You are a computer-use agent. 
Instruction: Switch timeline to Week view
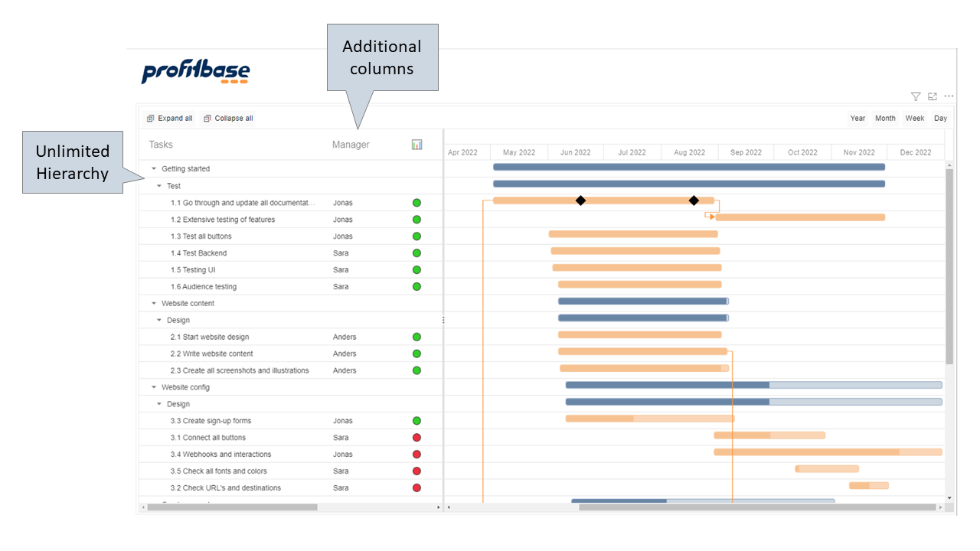tap(914, 119)
